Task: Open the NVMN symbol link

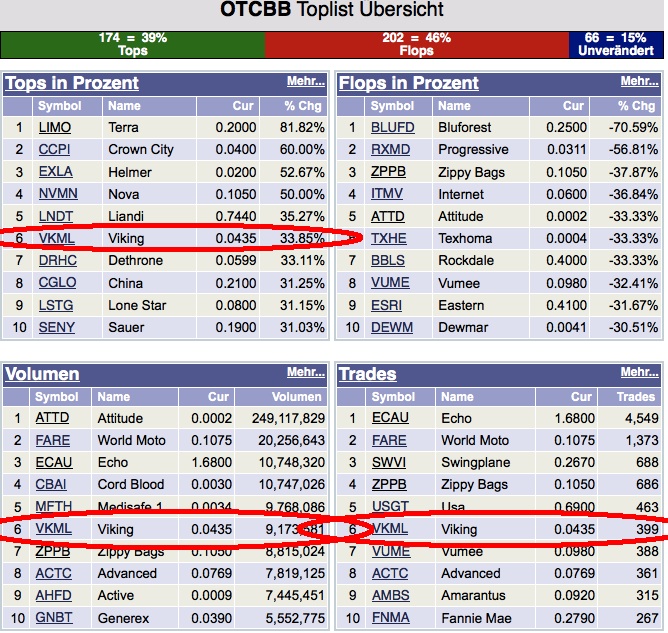Action: (58, 194)
